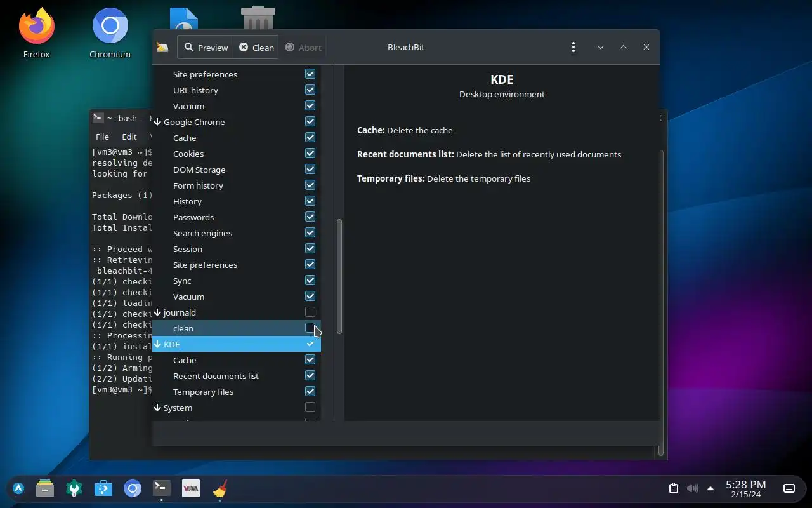Open the File menu in terminal window

click(102, 137)
